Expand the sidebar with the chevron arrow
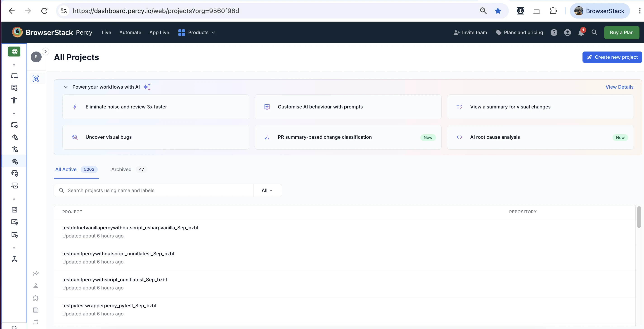Screen dimensions: 644x329 click(x=45, y=52)
